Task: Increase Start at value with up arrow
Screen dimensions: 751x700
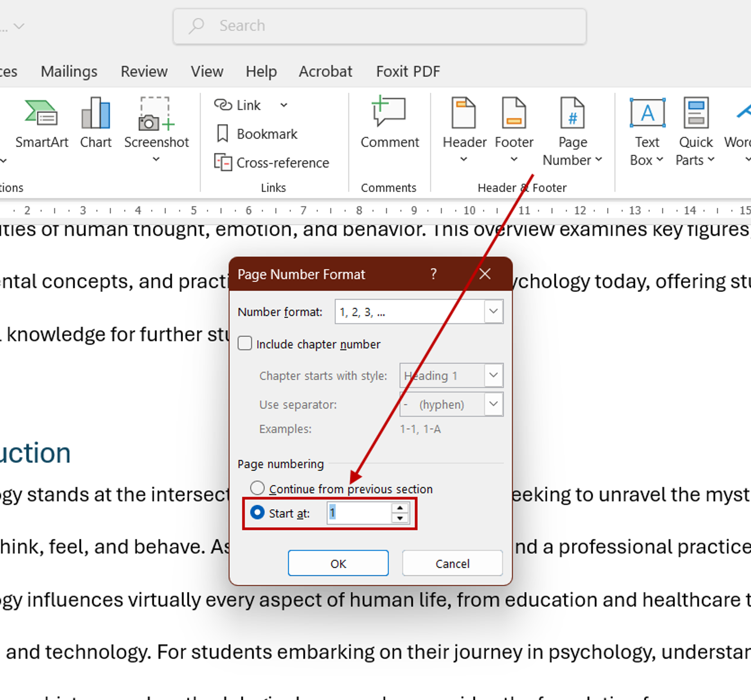Action: 399,507
